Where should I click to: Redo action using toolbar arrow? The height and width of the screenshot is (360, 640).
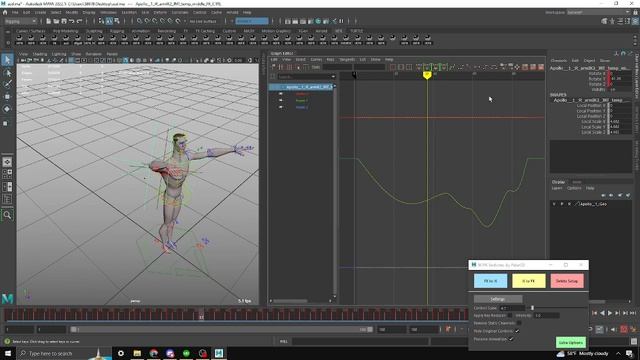pyautogui.click(x=79, y=21)
